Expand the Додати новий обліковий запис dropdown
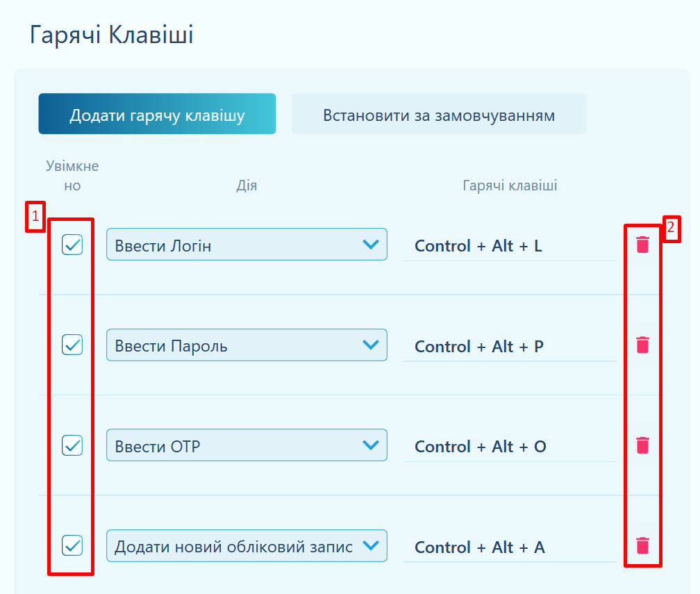 [x=247, y=546]
